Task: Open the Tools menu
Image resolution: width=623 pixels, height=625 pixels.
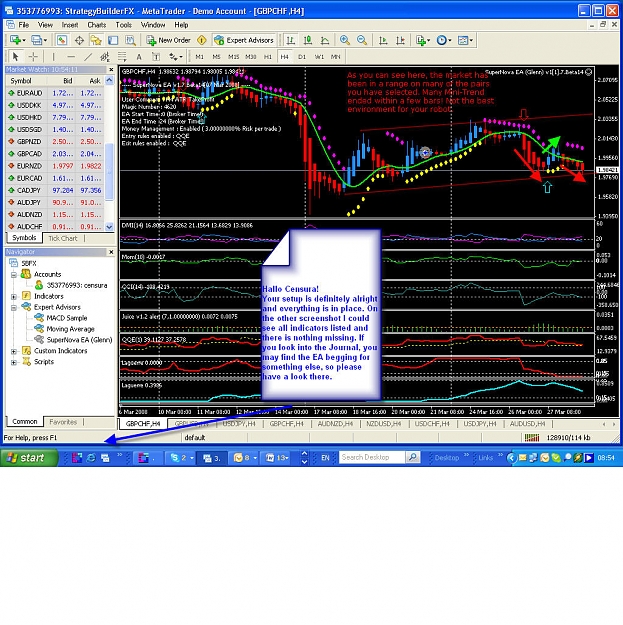Action: (124, 25)
